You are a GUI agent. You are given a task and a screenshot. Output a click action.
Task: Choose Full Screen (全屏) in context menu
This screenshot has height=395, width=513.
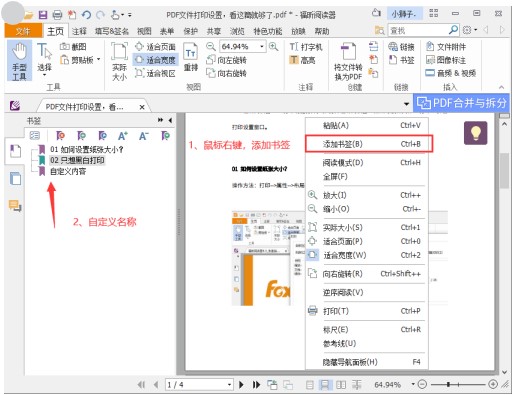point(367,176)
